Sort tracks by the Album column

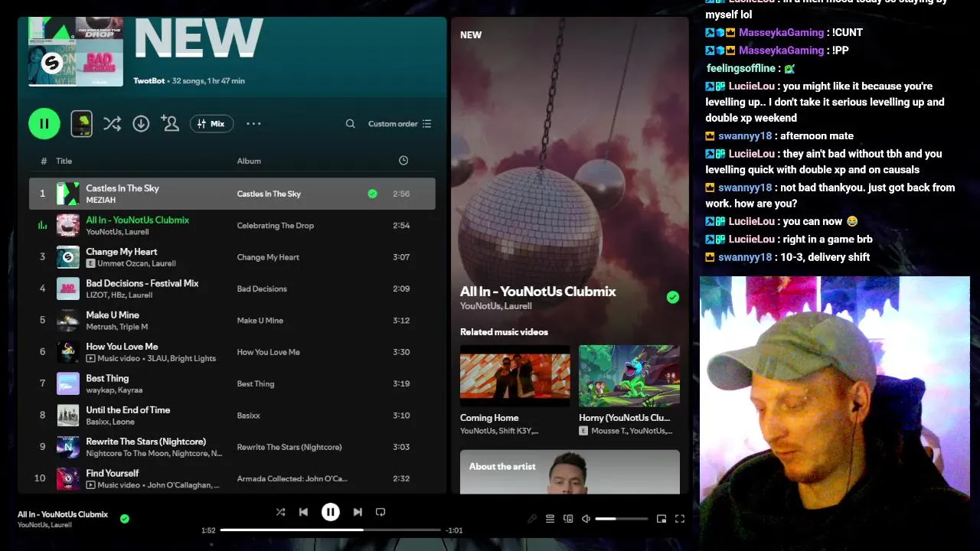(249, 161)
